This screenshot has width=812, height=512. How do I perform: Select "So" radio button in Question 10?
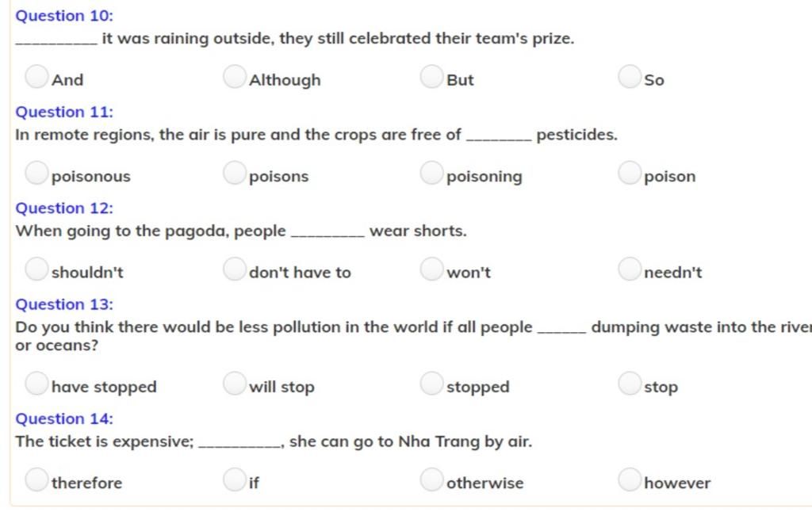point(630,77)
